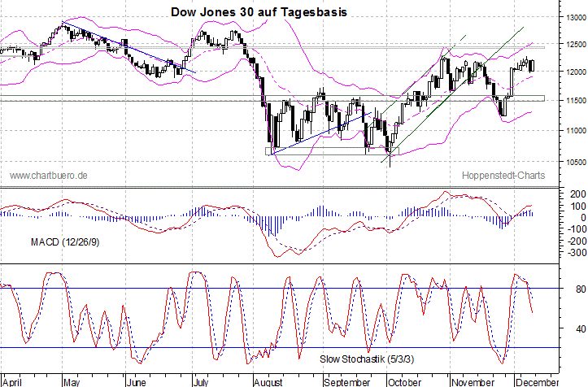Click the stochastic axis value 40
The image size is (588, 387).
point(581,329)
